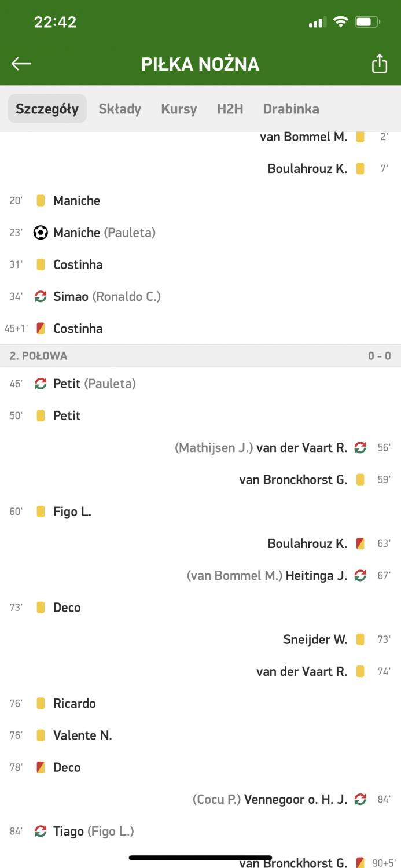The height and width of the screenshot is (868, 401).
Task: Tap yellow card icon beside Sneijder W.
Action: tap(360, 639)
